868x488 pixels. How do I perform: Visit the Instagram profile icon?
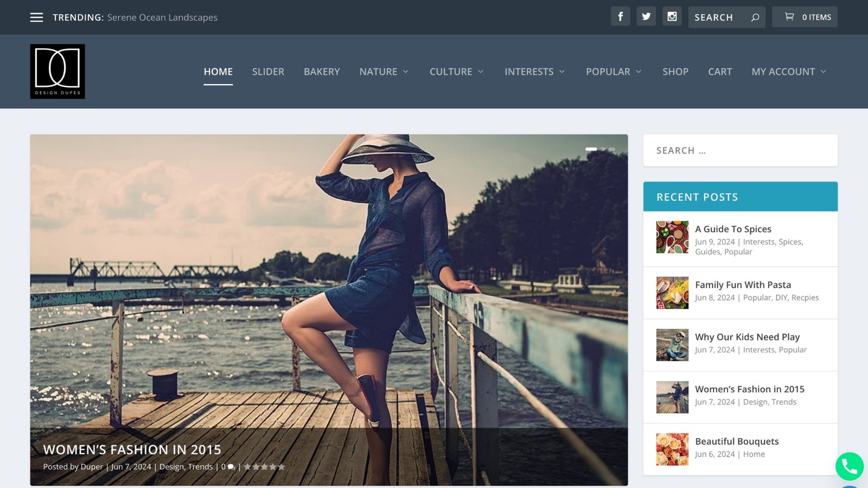tap(672, 16)
